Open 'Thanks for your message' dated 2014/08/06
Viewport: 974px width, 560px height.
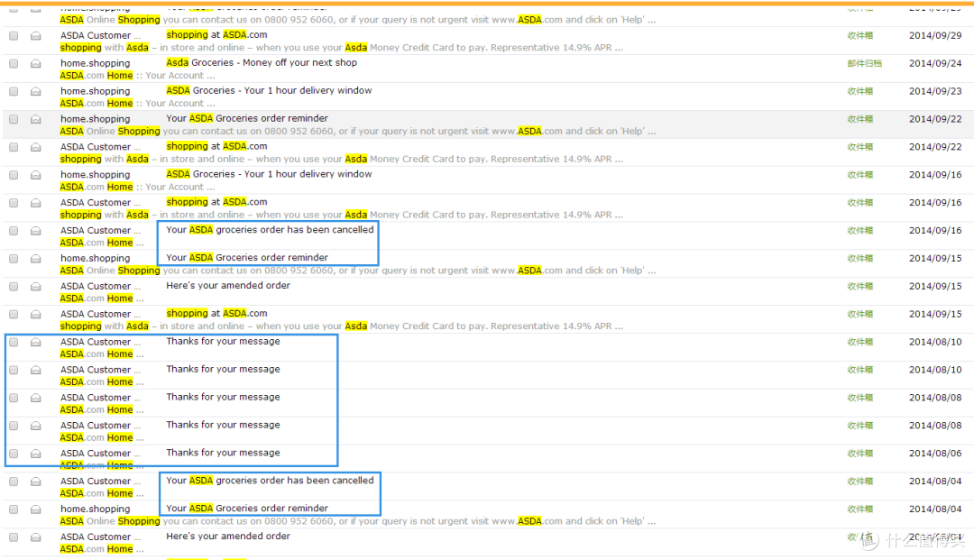[x=223, y=453]
